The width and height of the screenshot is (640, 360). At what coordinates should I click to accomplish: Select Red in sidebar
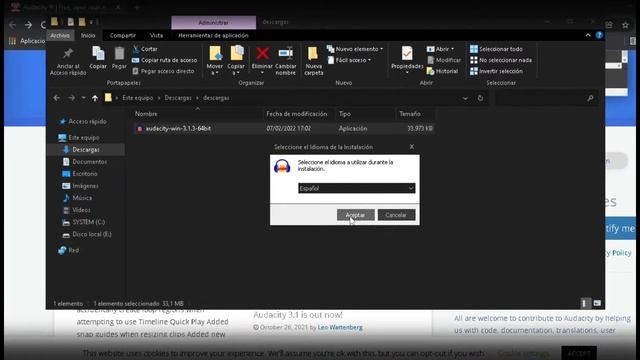pos(69,250)
